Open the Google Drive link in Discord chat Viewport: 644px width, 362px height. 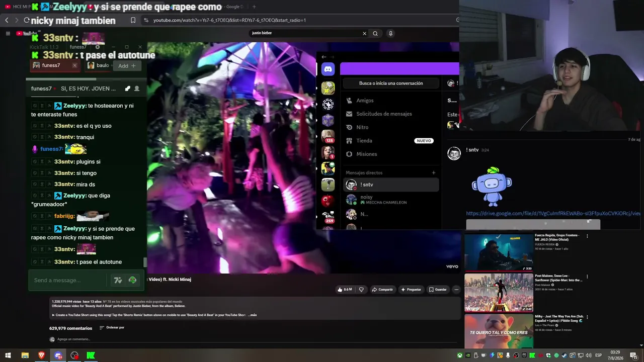[x=553, y=214]
